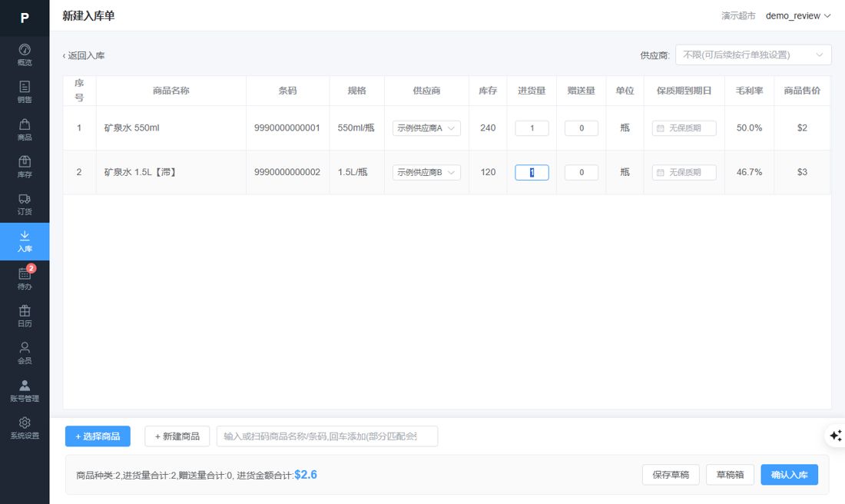Click the 规格 column header
The width and height of the screenshot is (845, 504).
point(356,91)
